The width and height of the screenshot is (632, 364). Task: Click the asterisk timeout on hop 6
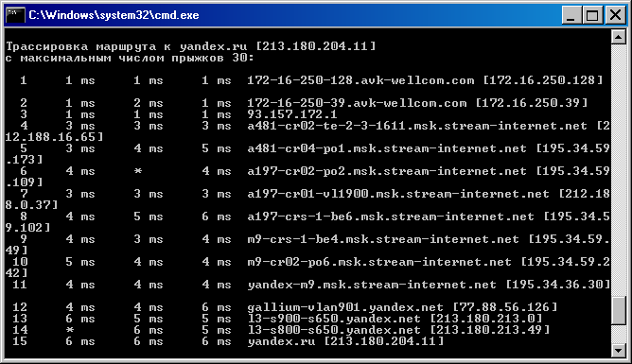coord(138,171)
